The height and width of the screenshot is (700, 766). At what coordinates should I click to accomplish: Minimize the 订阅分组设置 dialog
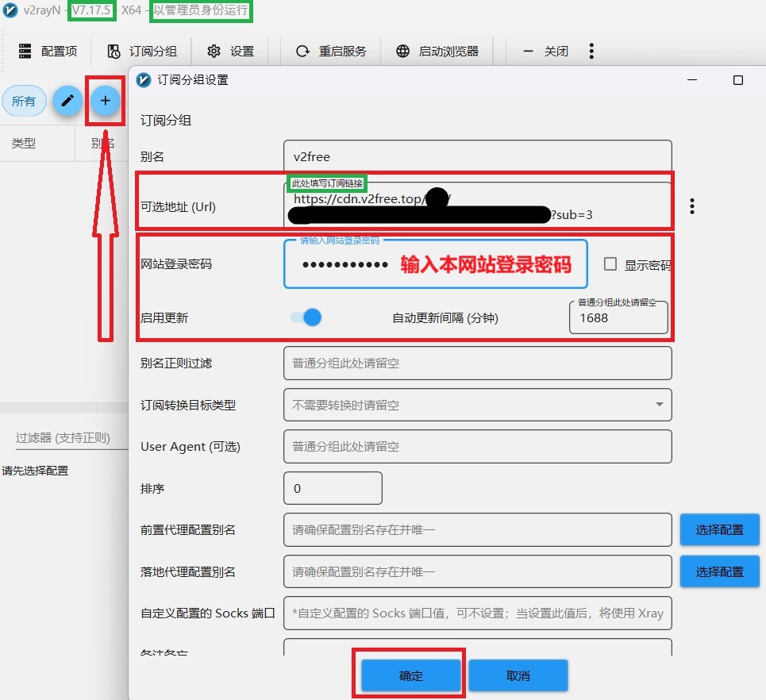691,79
